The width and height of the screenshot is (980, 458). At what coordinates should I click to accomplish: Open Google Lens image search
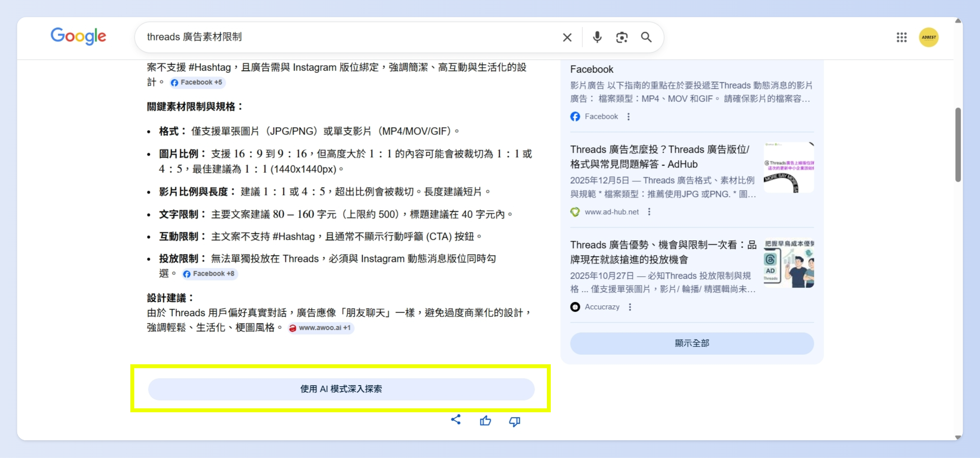622,37
